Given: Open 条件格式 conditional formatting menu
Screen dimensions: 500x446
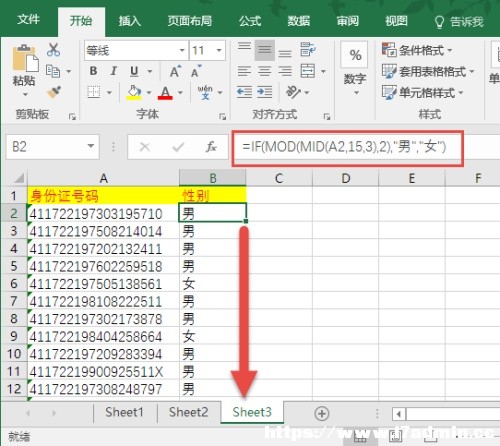Looking at the screenshot, I should [417, 50].
